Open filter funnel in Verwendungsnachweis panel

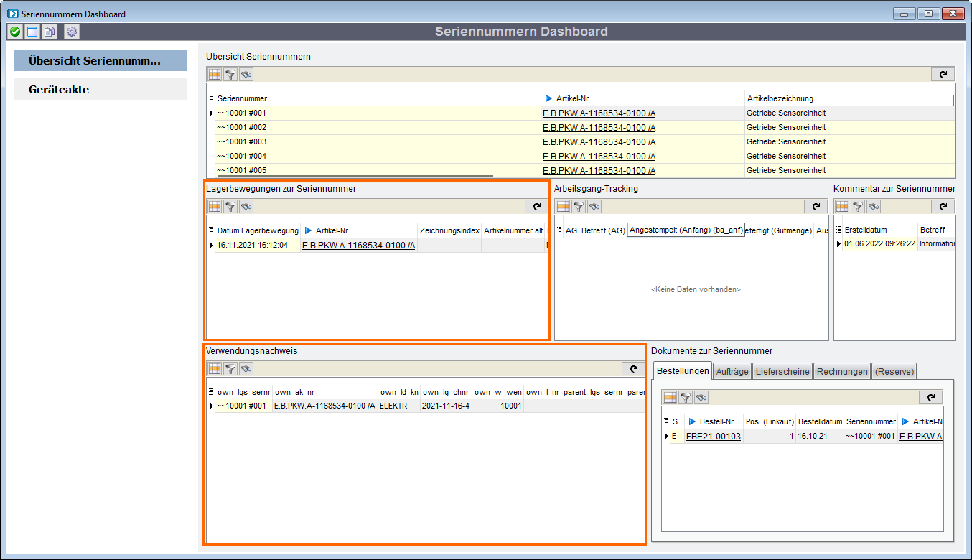coord(230,368)
